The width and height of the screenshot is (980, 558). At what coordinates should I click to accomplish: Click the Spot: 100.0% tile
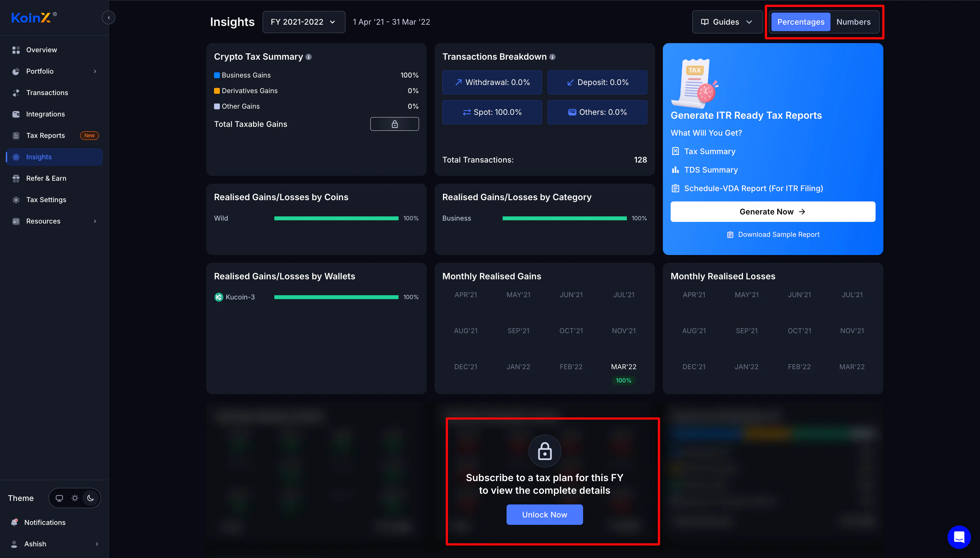tap(492, 112)
